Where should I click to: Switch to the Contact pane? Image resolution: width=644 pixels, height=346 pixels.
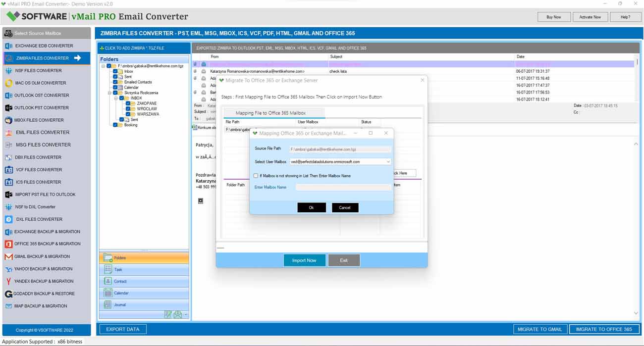click(x=144, y=281)
